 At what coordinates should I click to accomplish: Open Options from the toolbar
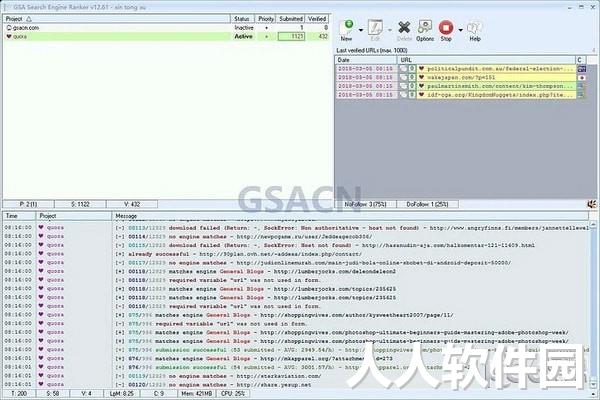point(425,30)
